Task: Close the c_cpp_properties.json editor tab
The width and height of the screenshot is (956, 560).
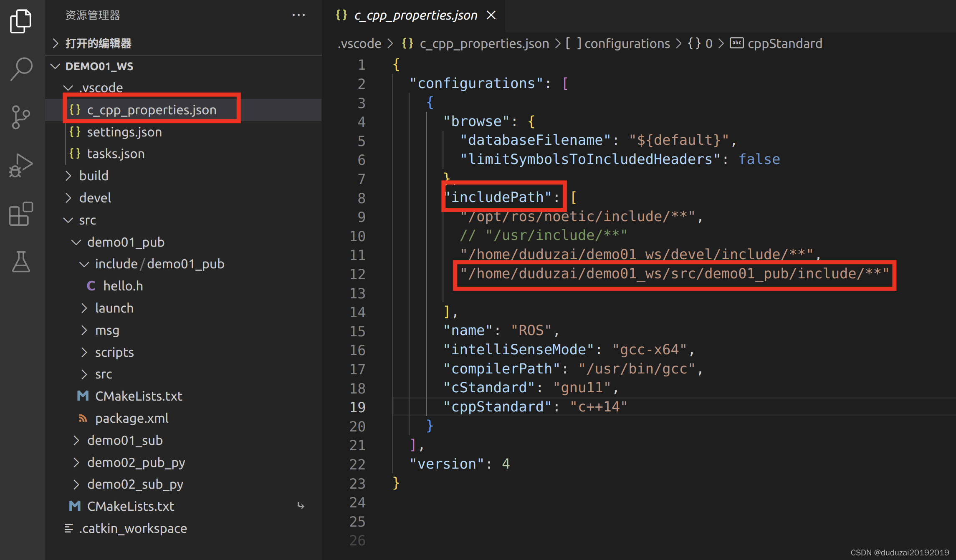Action: point(491,15)
